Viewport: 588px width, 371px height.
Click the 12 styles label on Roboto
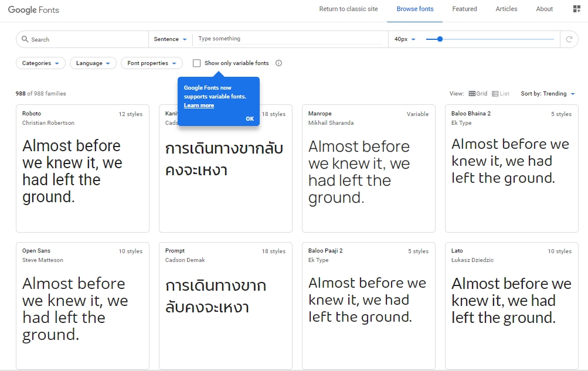(x=131, y=114)
